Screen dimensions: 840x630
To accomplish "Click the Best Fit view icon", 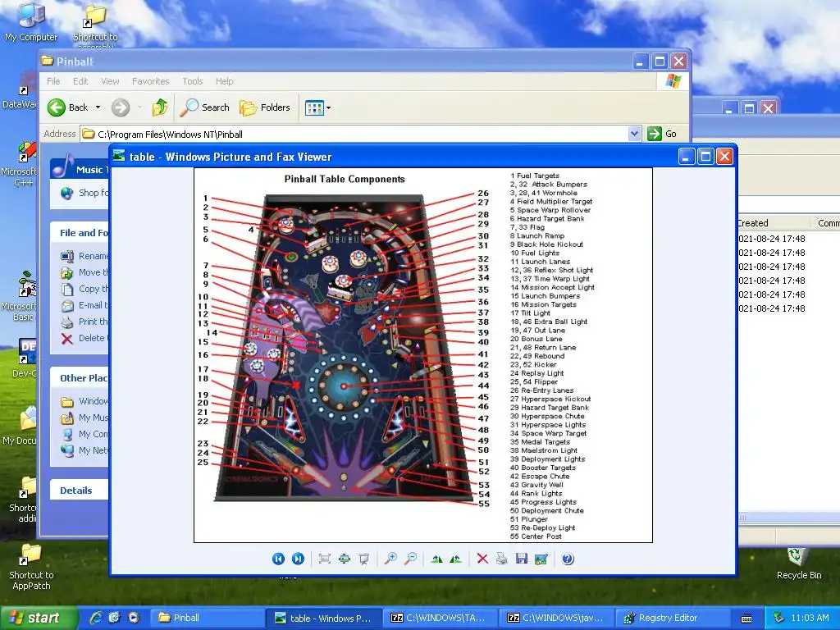I will pyautogui.click(x=324, y=559).
